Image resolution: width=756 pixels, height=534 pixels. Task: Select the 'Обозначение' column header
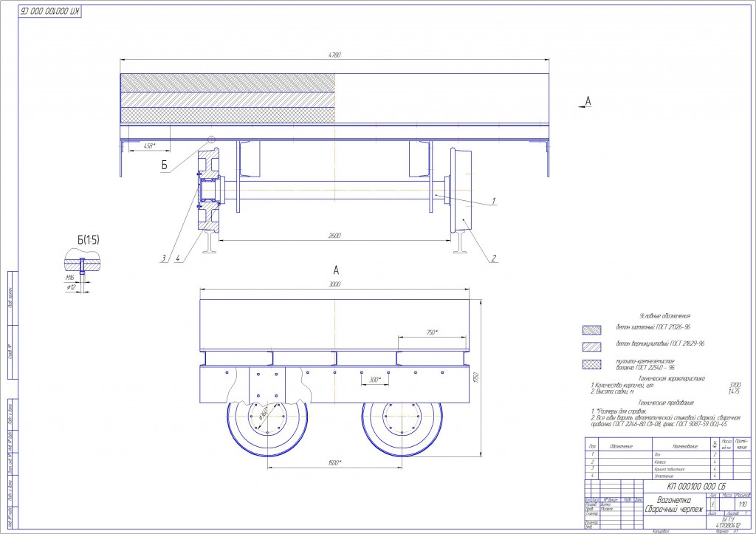point(621,447)
